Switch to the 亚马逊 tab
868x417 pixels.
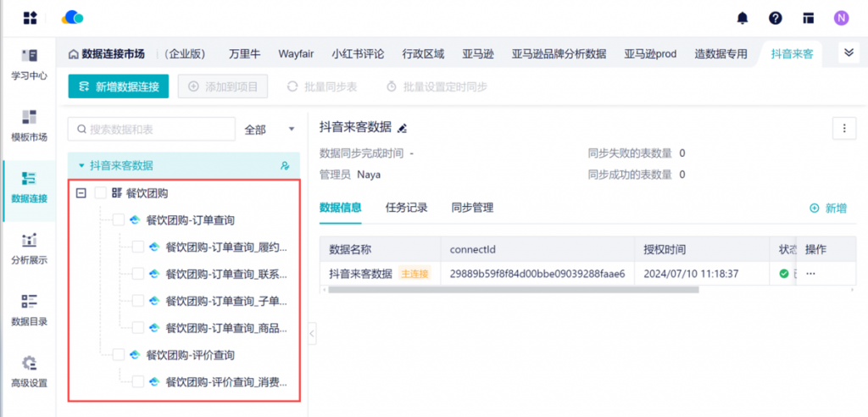click(x=478, y=53)
